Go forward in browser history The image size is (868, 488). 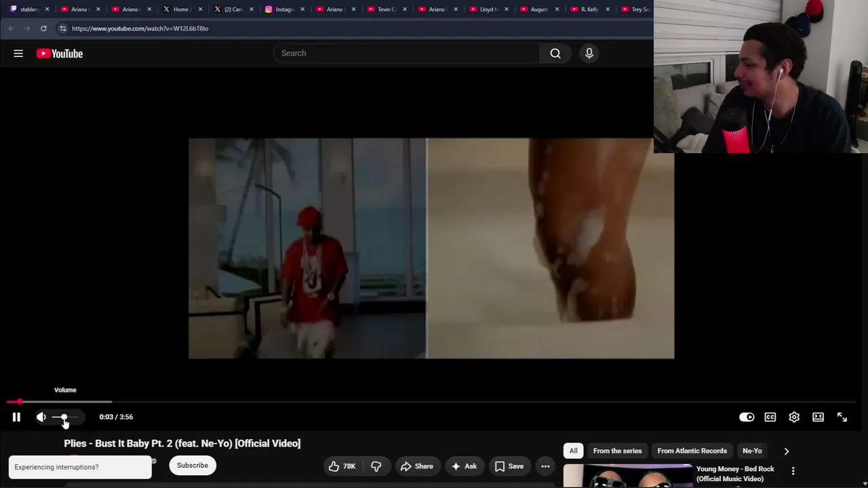27,28
